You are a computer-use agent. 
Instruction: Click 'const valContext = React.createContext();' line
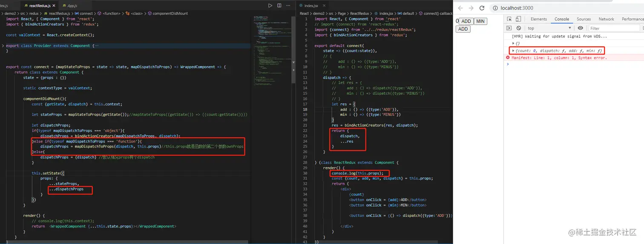pyautogui.click(x=50, y=35)
